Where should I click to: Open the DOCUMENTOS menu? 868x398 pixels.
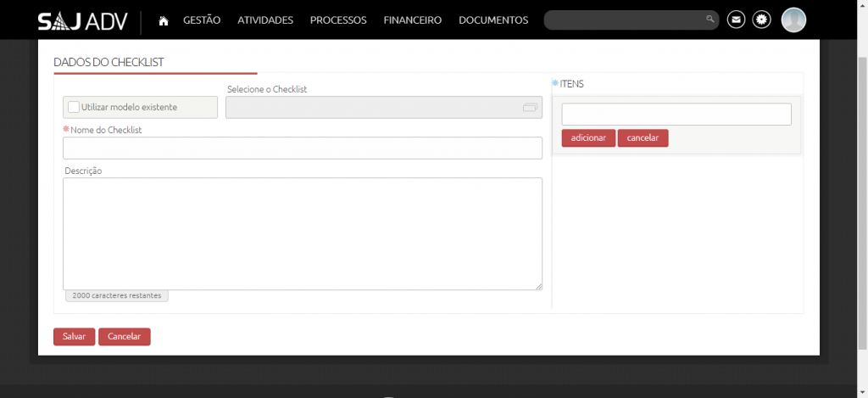(x=493, y=20)
